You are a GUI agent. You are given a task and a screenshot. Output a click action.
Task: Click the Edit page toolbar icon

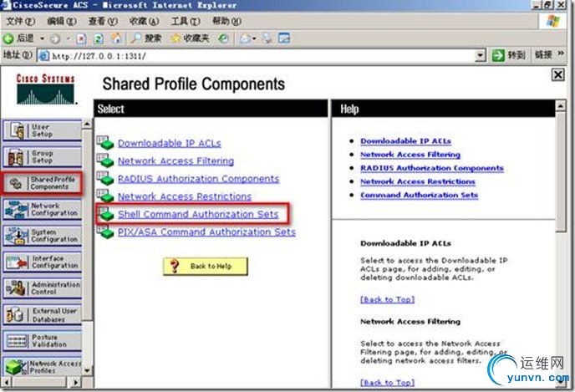point(284,38)
